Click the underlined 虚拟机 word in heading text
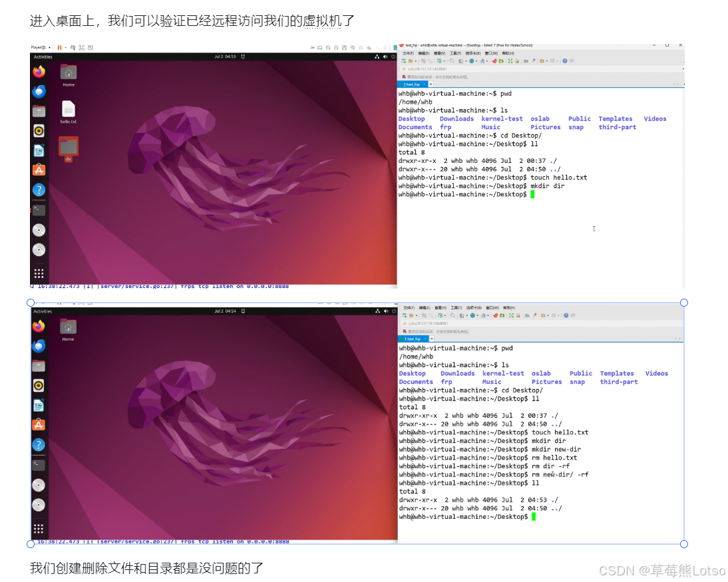Viewport: 728px width, 582px height. tap(322, 21)
